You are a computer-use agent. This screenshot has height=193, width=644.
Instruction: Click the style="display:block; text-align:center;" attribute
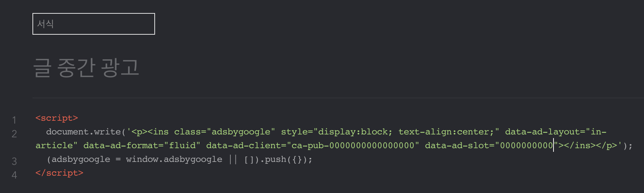390,132
